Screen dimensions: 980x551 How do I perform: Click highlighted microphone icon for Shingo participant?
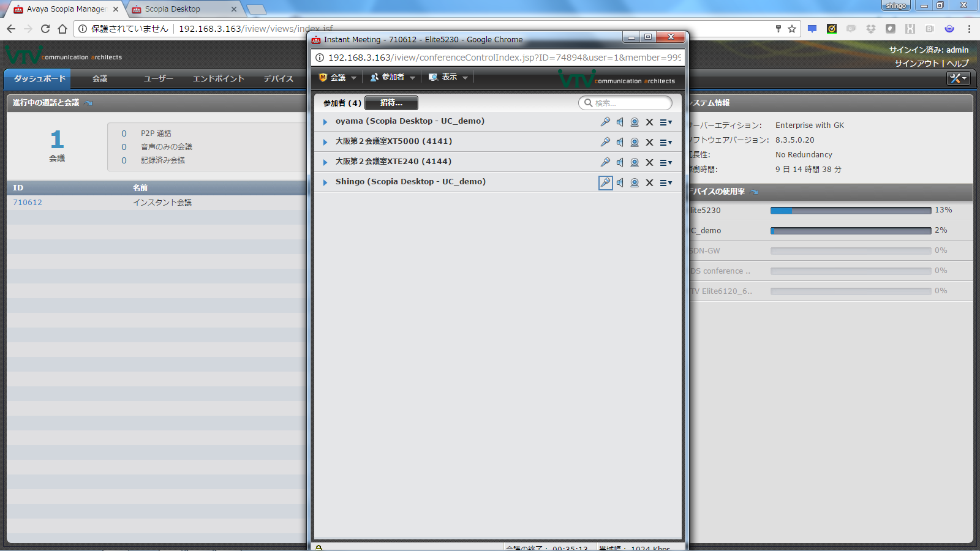click(x=605, y=182)
